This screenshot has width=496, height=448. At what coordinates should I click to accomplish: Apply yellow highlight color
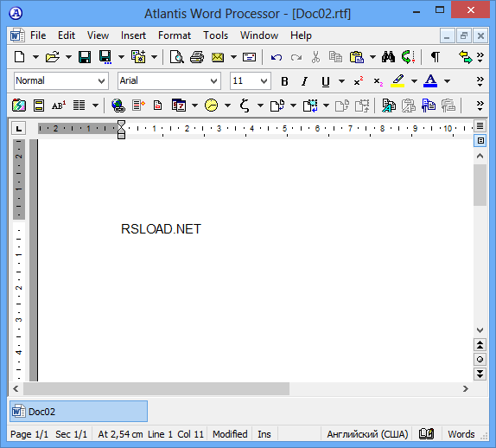(398, 81)
